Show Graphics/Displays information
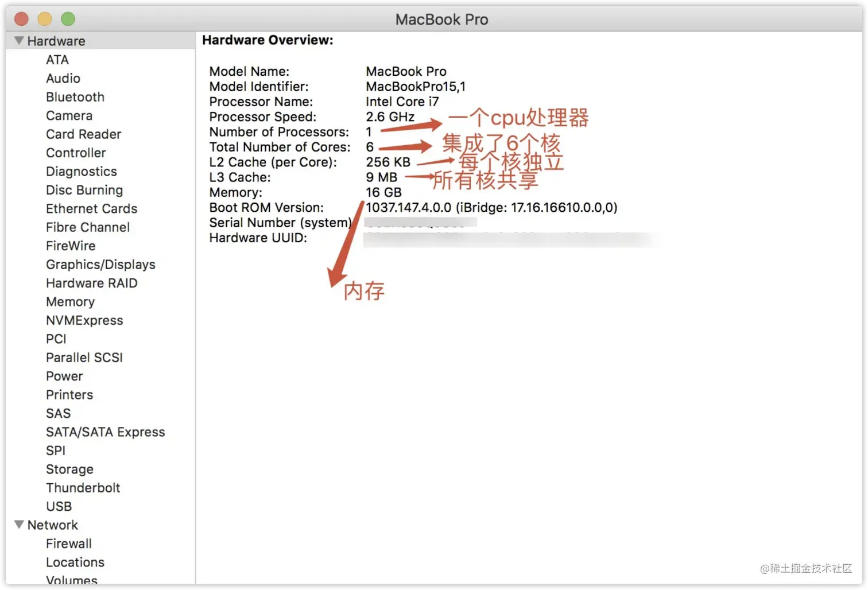This screenshot has height=590, width=868. 100,265
